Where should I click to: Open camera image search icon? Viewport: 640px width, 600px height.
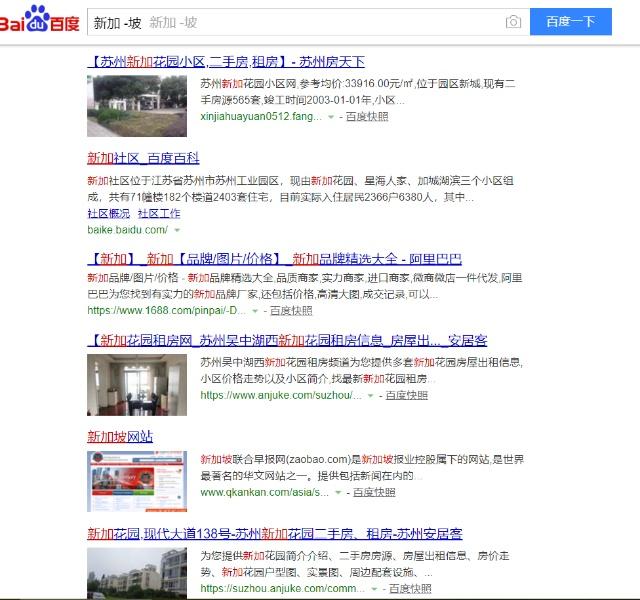click(513, 21)
